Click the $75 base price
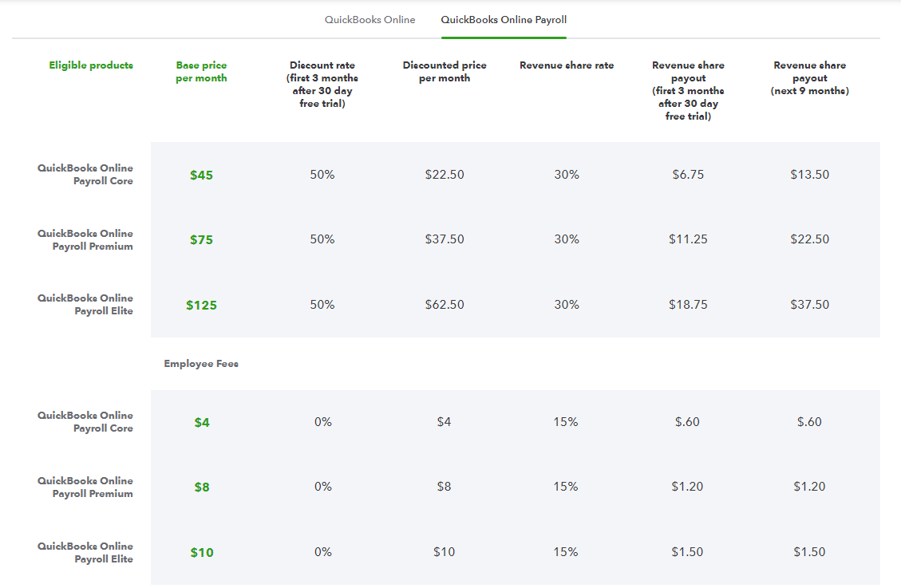The width and height of the screenshot is (901, 588). click(x=202, y=240)
